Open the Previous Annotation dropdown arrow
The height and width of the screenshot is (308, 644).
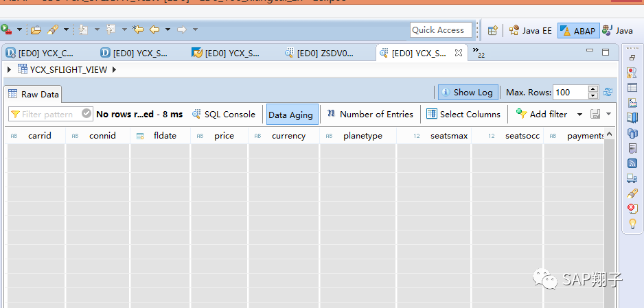(x=124, y=29)
